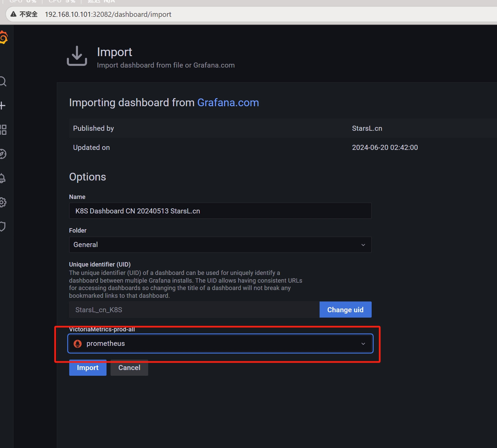Screen dimensions: 497x448
Task: Open the Create plus menu in sidebar
Action: 3,106
